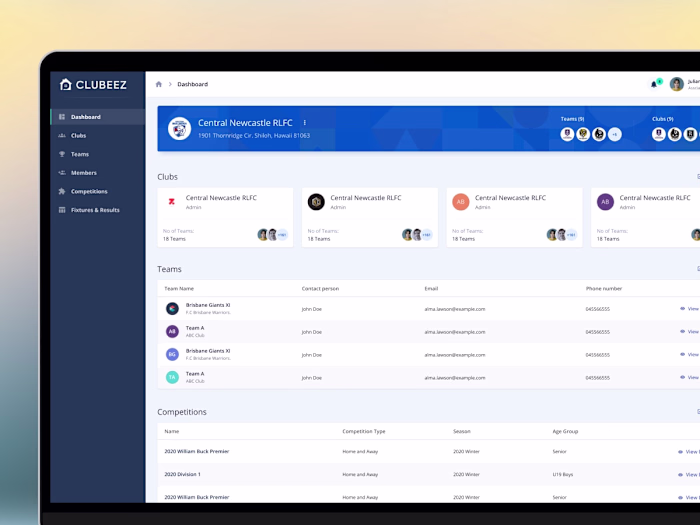700x525 pixels.
Task: Click the Age Group column header
Action: click(565, 431)
